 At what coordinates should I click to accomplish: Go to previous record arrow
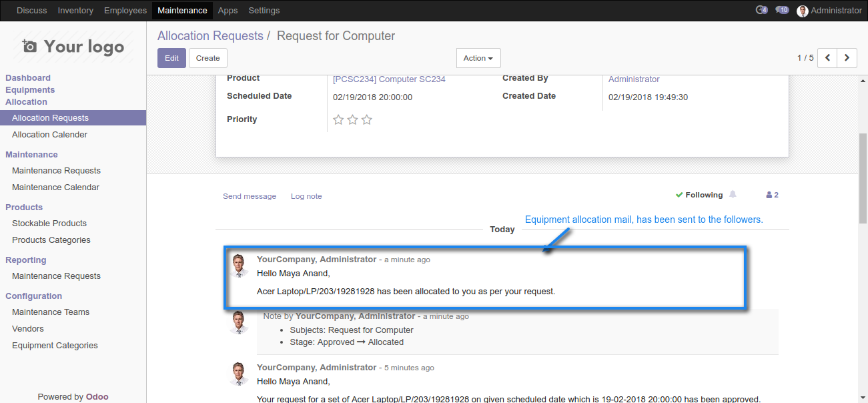(827, 58)
